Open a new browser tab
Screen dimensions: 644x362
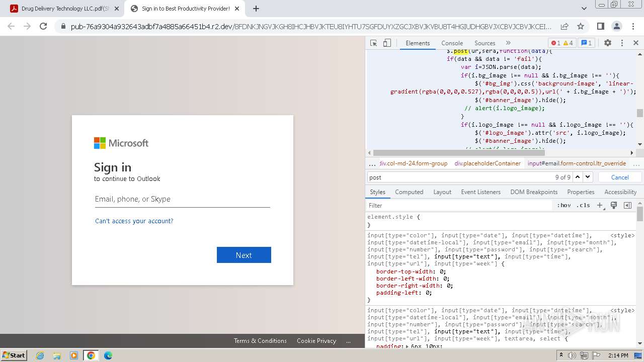click(x=256, y=9)
